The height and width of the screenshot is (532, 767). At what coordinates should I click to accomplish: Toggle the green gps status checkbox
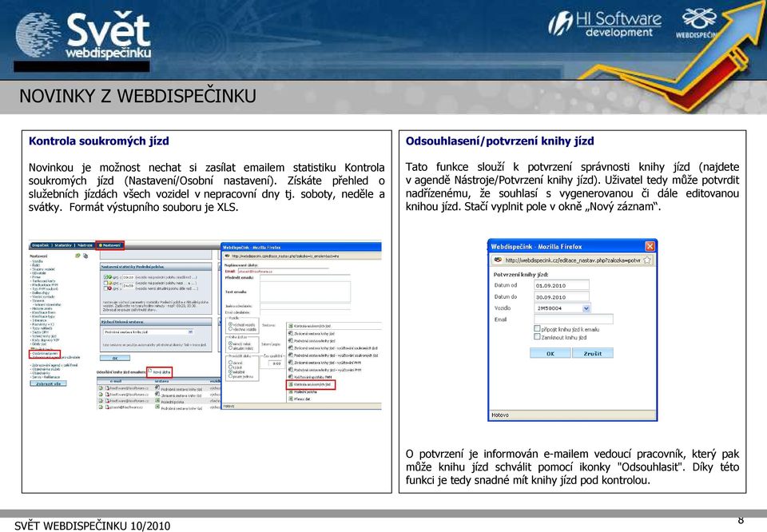(x=105, y=276)
